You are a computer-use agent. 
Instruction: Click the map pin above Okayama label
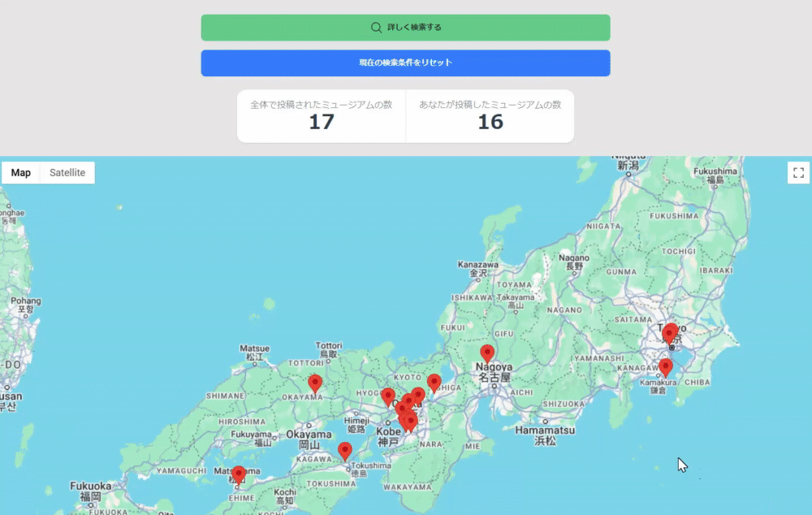tap(315, 384)
